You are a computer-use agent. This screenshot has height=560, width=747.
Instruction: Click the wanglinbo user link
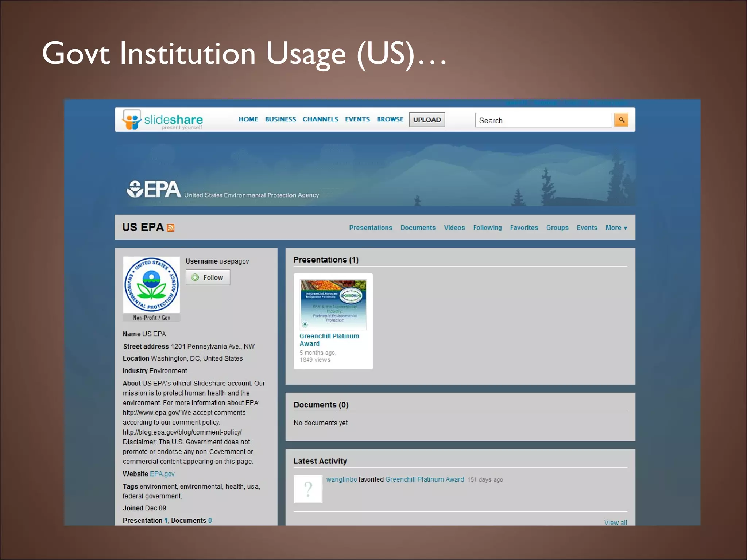[x=341, y=479]
